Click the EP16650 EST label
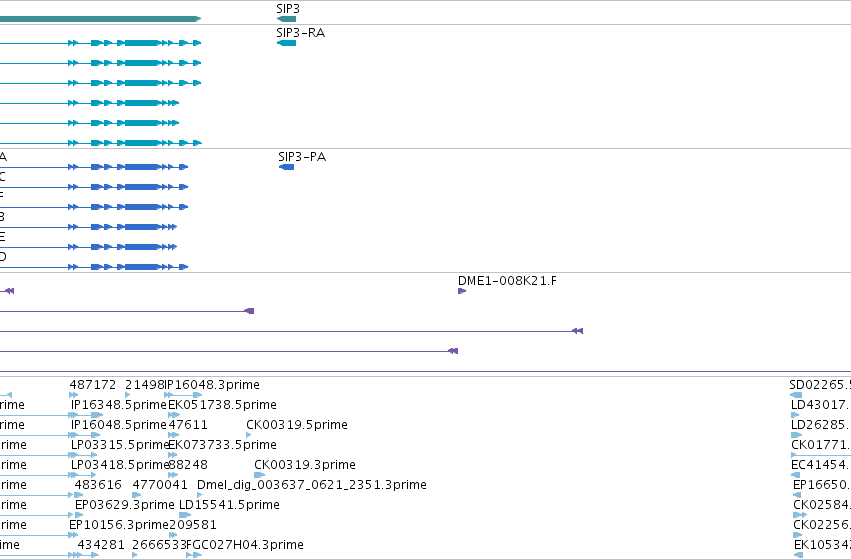This screenshot has height=560, width=851. tap(822, 485)
